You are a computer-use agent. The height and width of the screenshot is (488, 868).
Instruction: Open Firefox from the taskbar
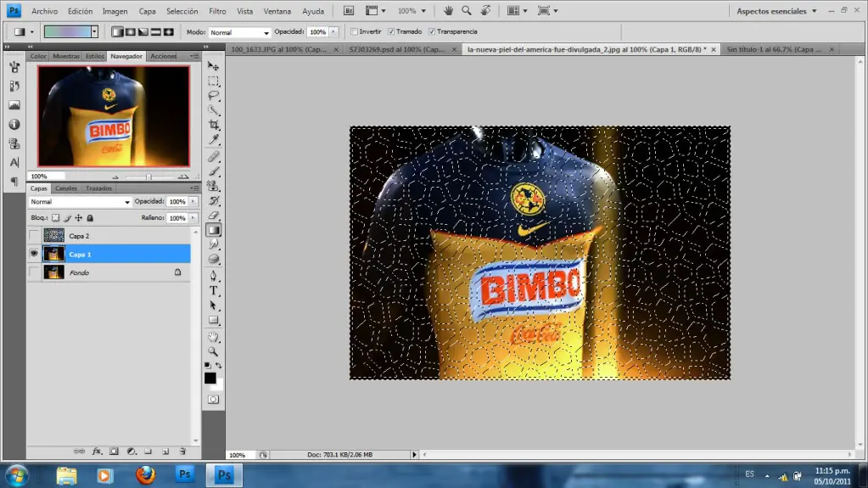[146, 475]
